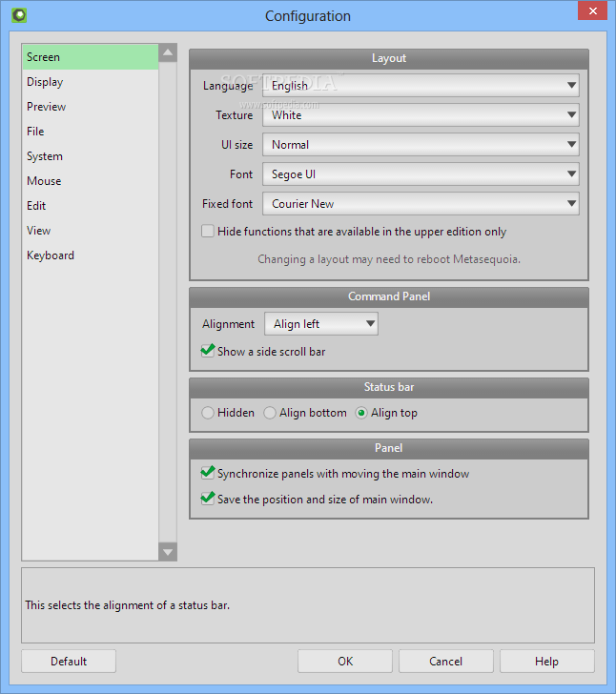
Task: Confirm settings with OK button
Action: tap(345, 662)
